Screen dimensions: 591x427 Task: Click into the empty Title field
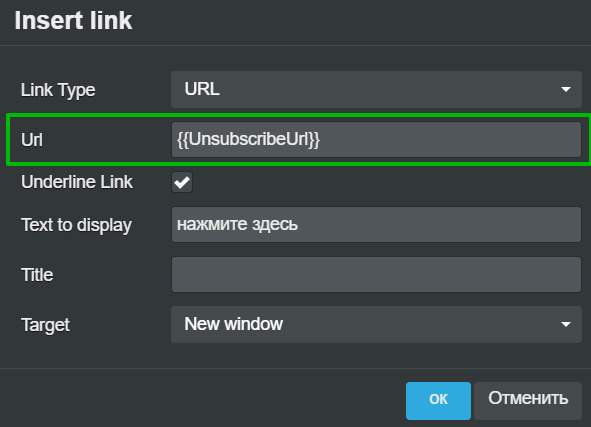376,274
